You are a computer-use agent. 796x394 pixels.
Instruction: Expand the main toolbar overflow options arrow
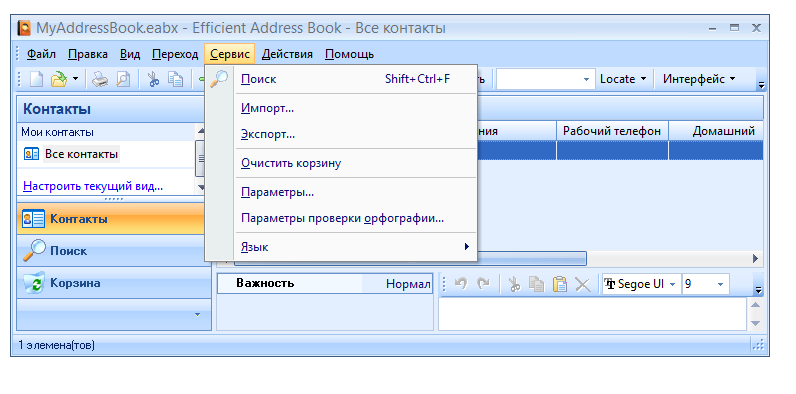coord(761,85)
